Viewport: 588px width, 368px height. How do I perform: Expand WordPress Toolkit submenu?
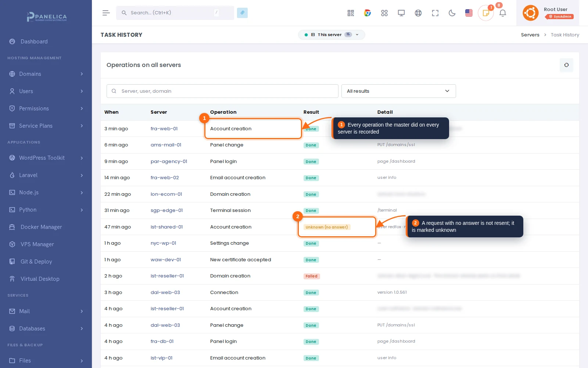point(46,158)
